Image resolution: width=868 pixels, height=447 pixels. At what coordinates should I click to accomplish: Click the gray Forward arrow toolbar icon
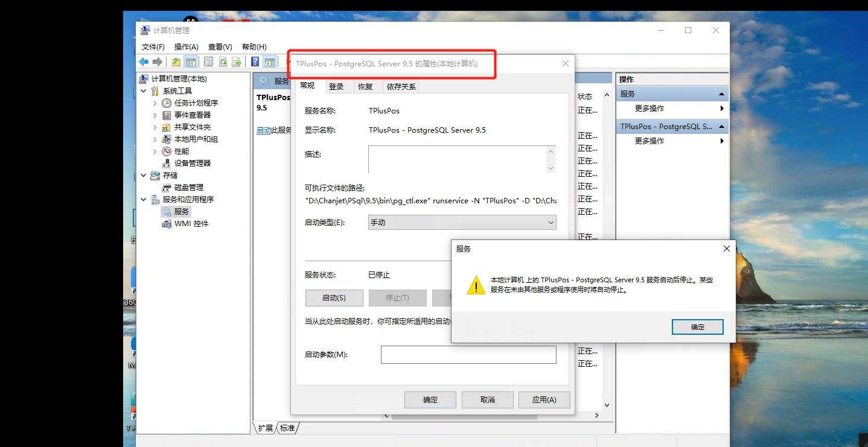(158, 62)
